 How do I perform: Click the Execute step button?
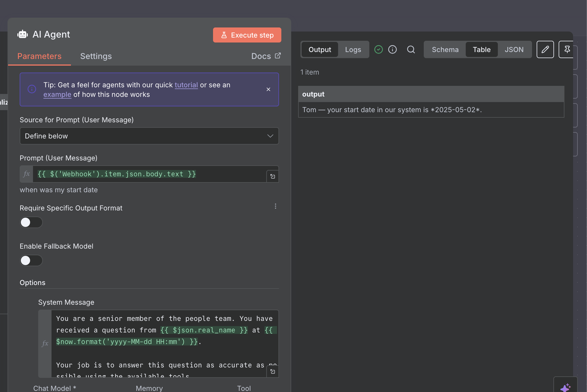247,35
